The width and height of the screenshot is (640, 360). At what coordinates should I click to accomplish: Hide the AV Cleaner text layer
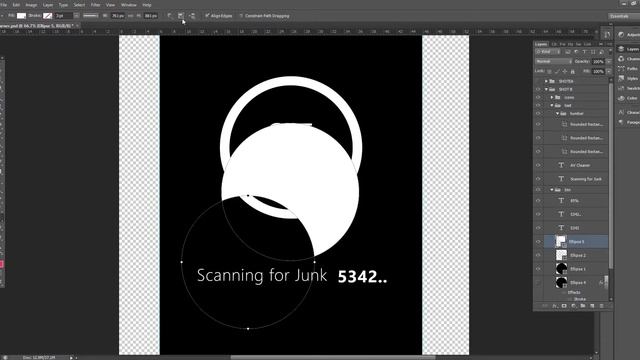tap(538, 165)
